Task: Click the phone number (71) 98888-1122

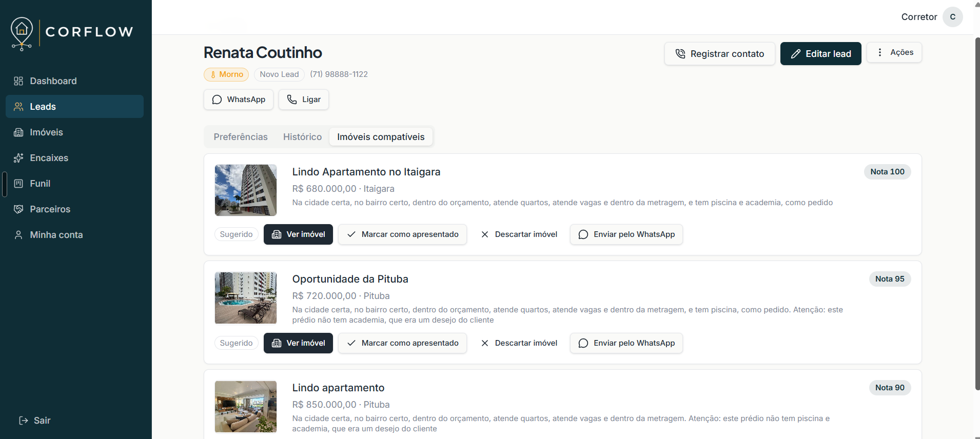Action: [339, 74]
